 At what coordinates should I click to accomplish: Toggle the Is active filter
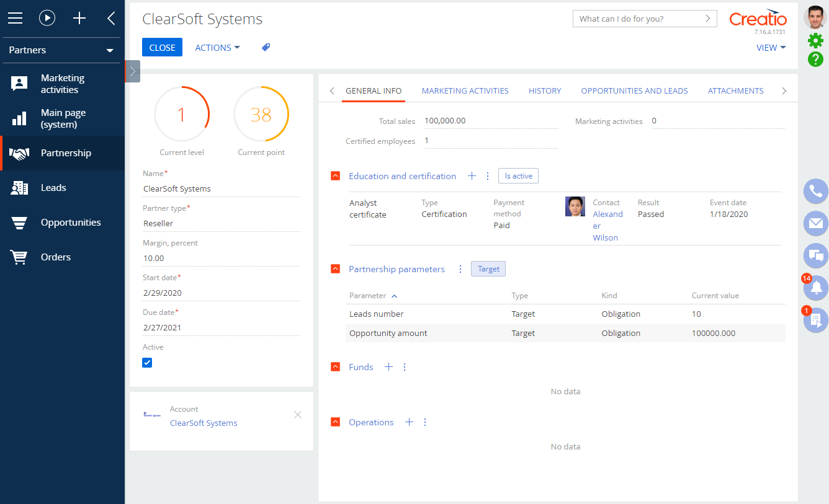pos(518,176)
